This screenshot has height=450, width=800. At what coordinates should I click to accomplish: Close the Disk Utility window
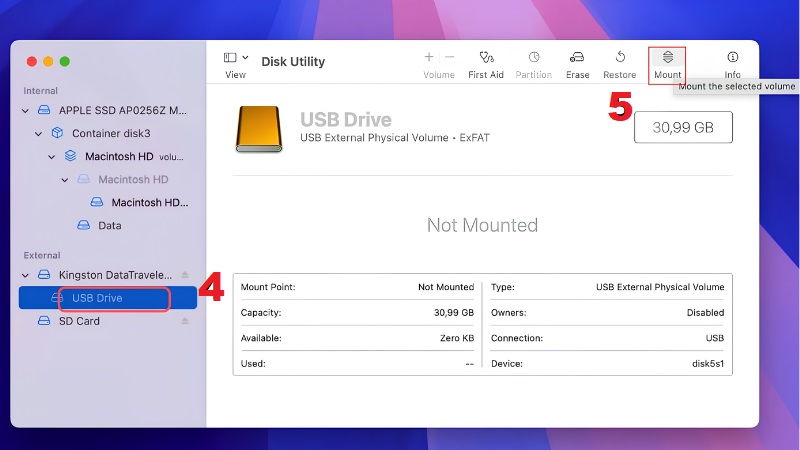pyautogui.click(x=32, y=62)
